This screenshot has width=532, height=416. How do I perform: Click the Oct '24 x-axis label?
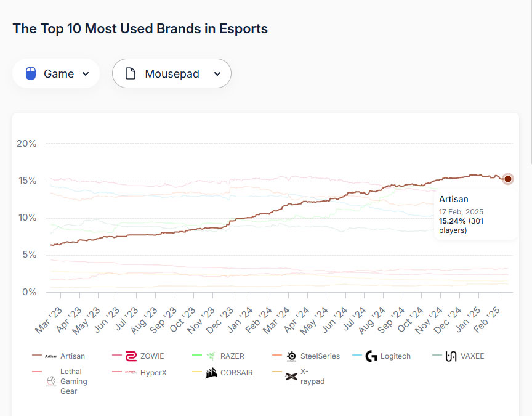pyautogui.click(x=410, y=320)
